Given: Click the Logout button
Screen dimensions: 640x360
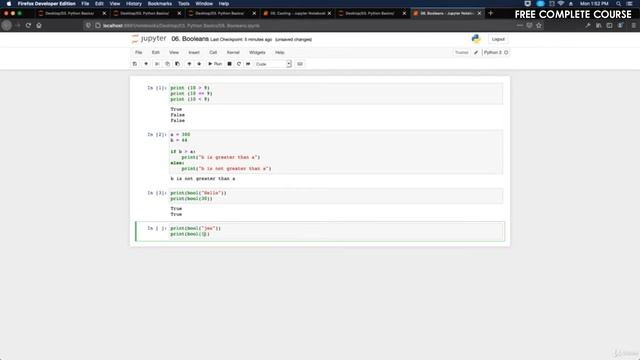Looking at the screenshot, I should click(x=498, y=39).
